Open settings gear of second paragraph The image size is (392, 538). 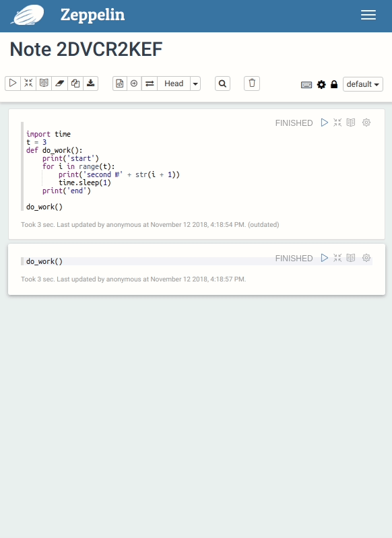point(366,258)
